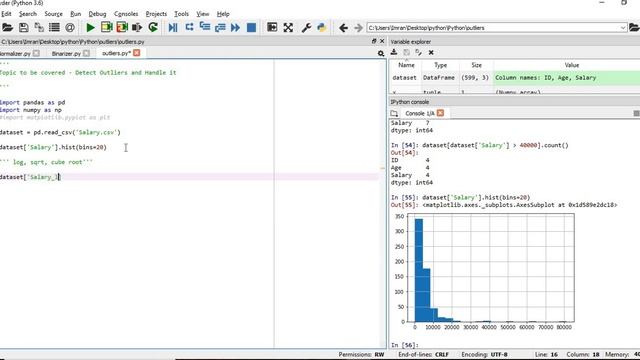Image resolution: width=640 pixels, height=360 pixels.
Task: Browse console tabs icon
Action: [x=394, y=113]
